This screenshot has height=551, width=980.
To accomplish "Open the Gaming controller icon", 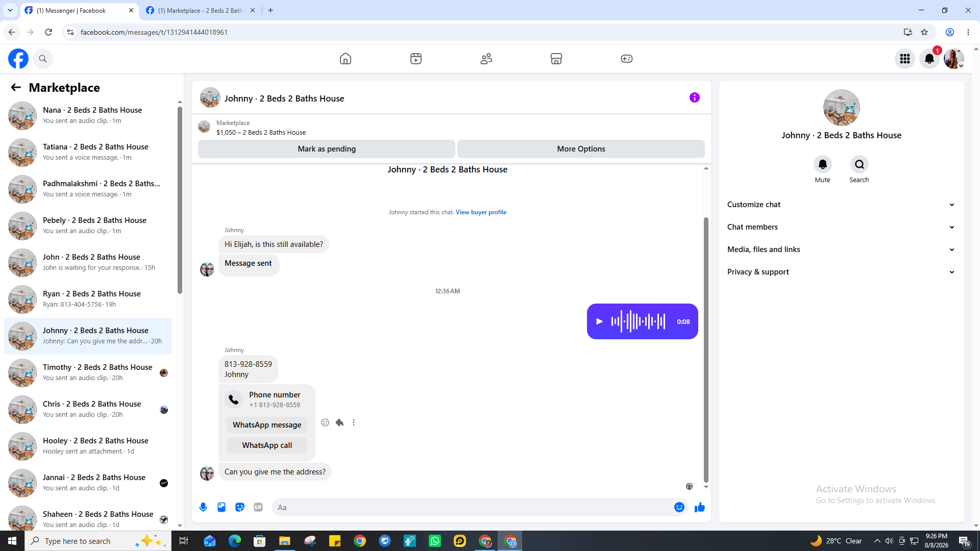I will point(627,59).
